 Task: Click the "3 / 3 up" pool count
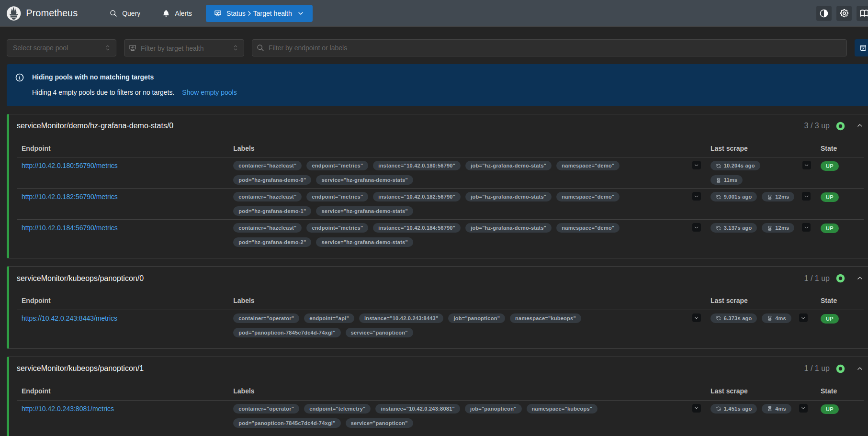[817, 126]
